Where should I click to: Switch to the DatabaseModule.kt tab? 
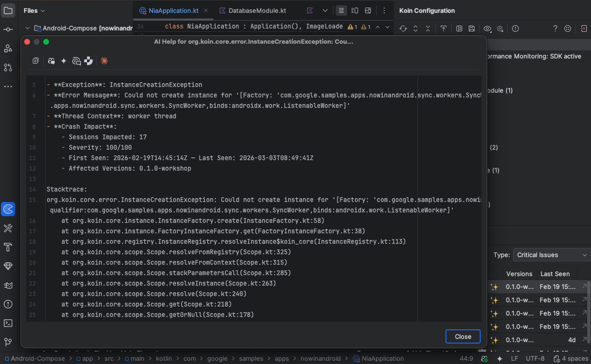[x=257, y=10]
